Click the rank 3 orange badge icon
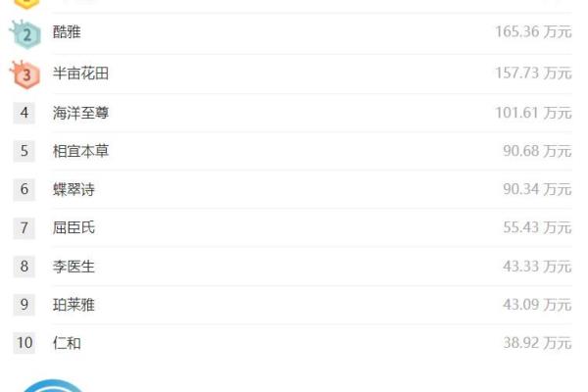588x392 pixels. coord(25,74)
